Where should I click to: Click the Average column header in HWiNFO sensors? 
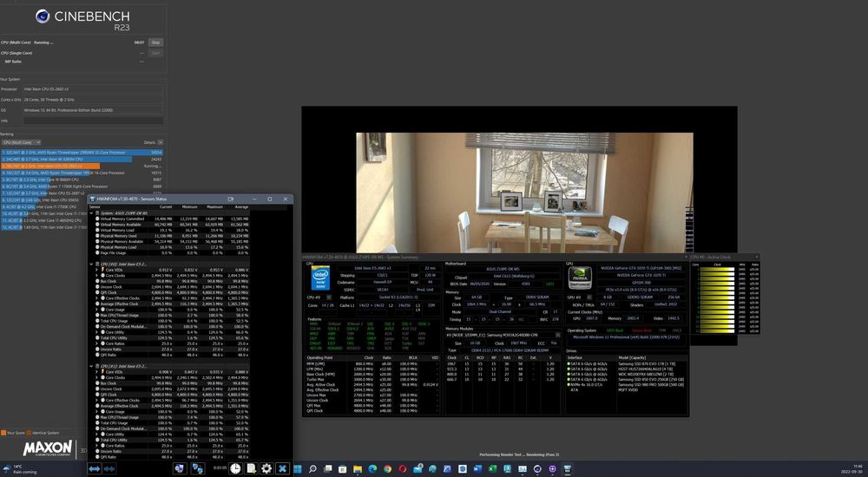pyautogui.click(x=241, y=207)
